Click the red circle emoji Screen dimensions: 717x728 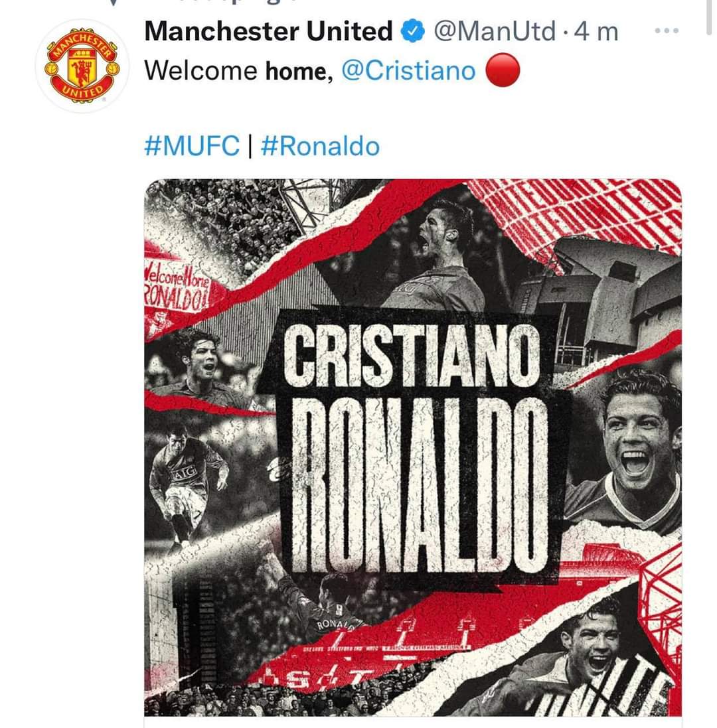pyautogui.click(x=503, y=70)
